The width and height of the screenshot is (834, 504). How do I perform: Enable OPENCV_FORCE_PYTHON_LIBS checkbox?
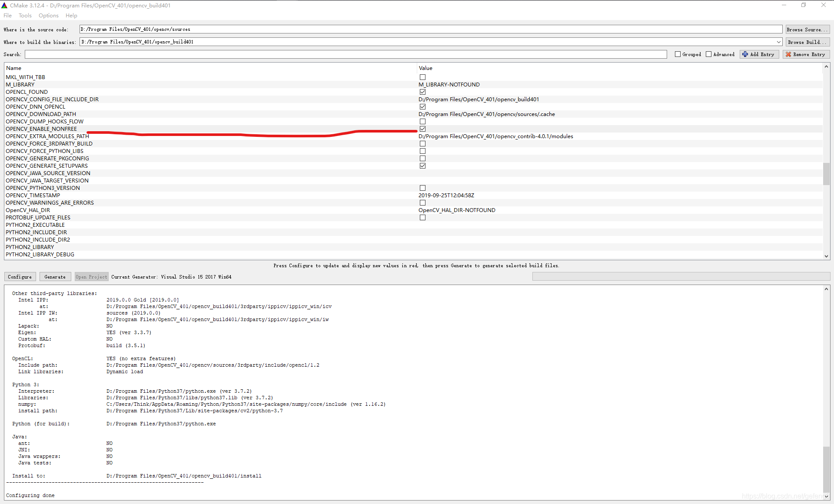(x=422, y=151)
